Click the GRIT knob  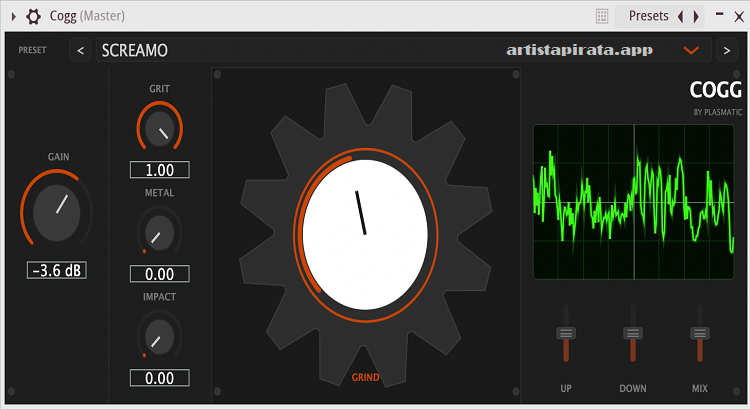pos(159,128)
